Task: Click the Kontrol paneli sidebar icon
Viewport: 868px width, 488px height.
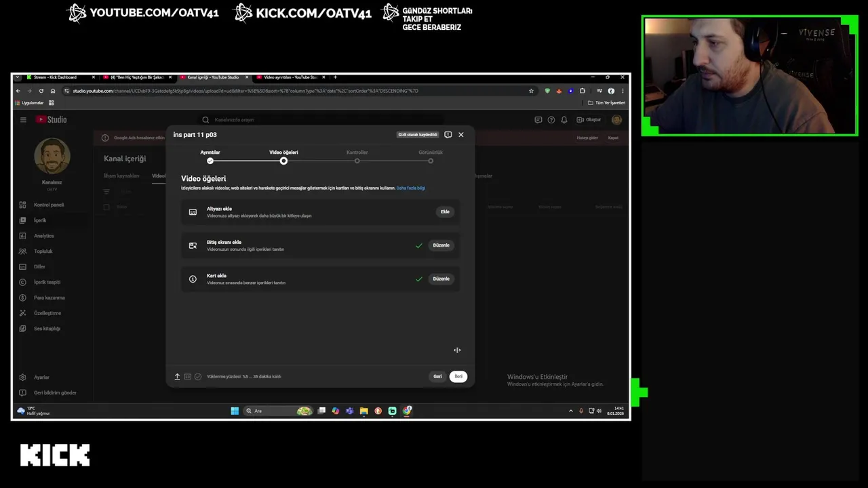Action: (x=22, y=205)
